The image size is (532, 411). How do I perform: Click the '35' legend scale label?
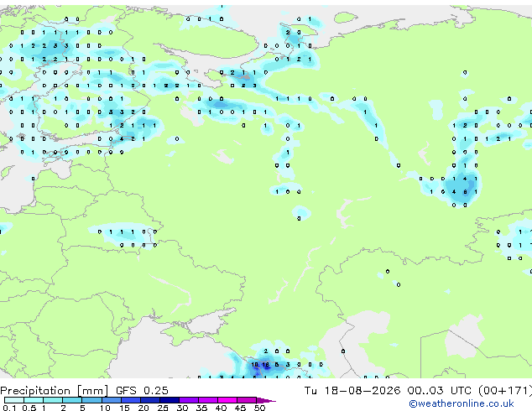click(x=201, y=408)
